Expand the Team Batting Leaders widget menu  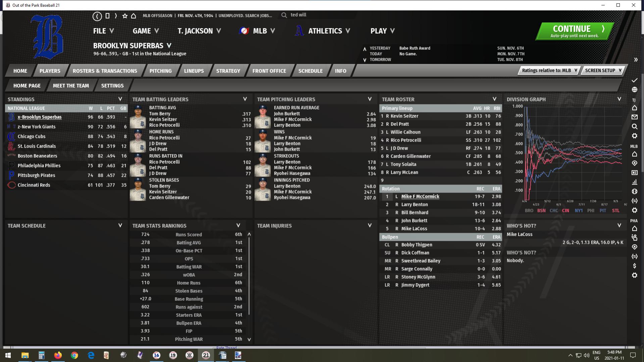point(245,99)
